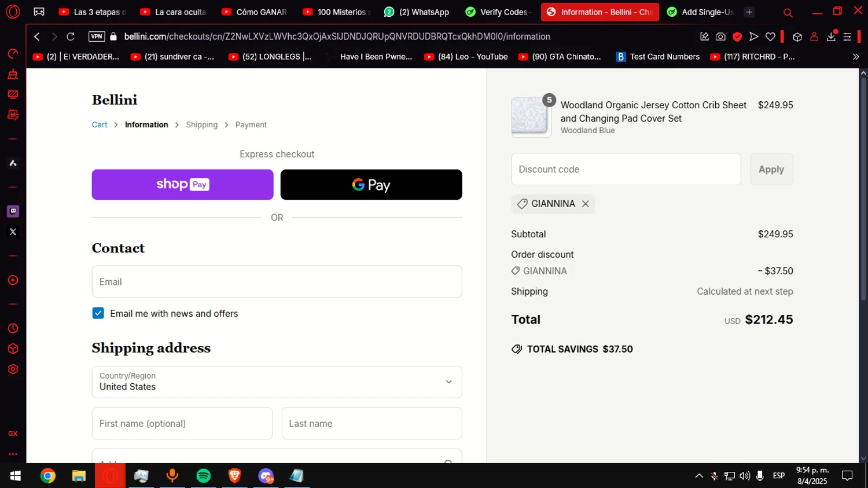Viewport: 868px width, 488px height.
Task: Click the crib sheet product thumbnail
Action: pos(531,116)
